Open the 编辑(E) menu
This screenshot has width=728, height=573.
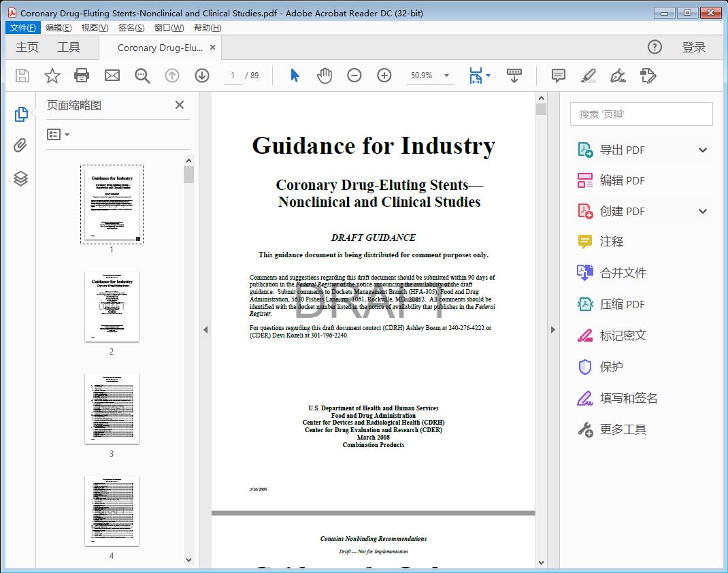[59, 28]
